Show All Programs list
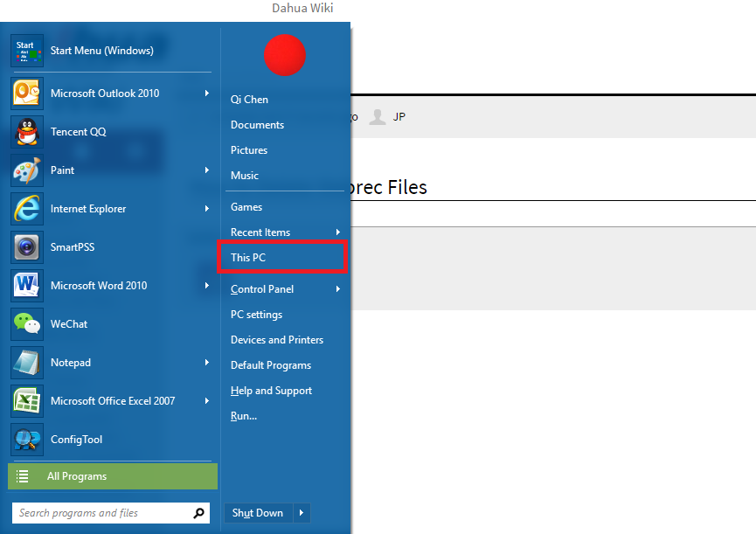756x534 pixels. tap(113, 476)
